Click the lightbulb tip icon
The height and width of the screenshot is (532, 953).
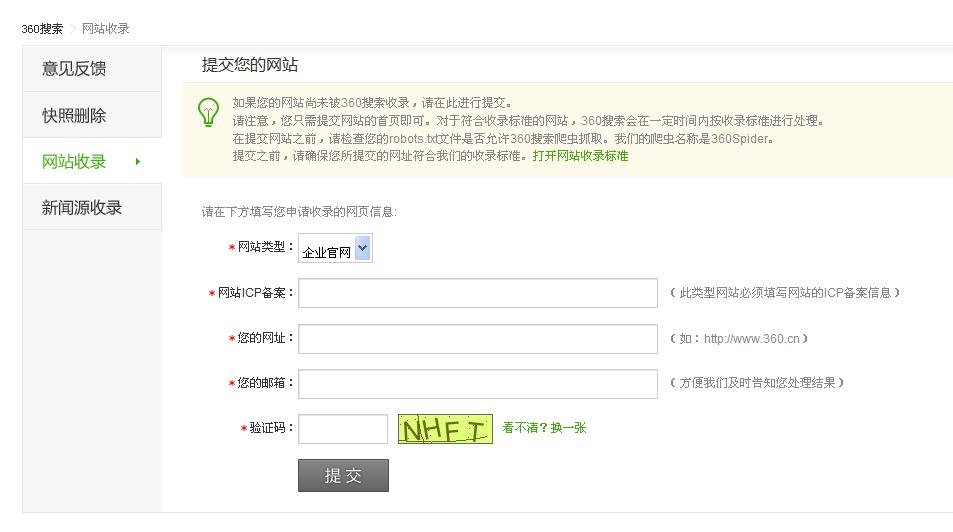pos(208,112)
